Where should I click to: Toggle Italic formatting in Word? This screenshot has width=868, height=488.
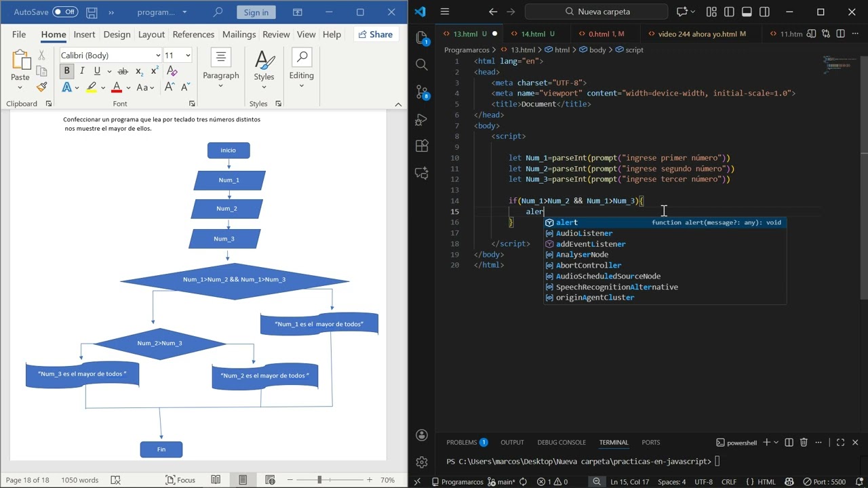click(x=82, y=71)
